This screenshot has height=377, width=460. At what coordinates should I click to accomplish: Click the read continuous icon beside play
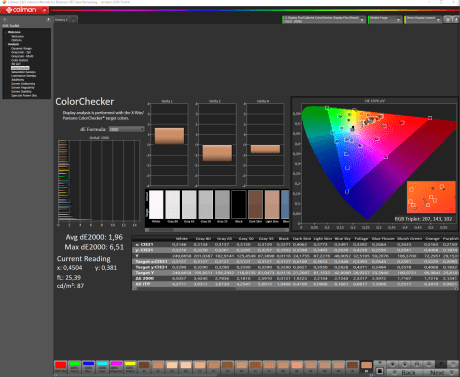417,364
